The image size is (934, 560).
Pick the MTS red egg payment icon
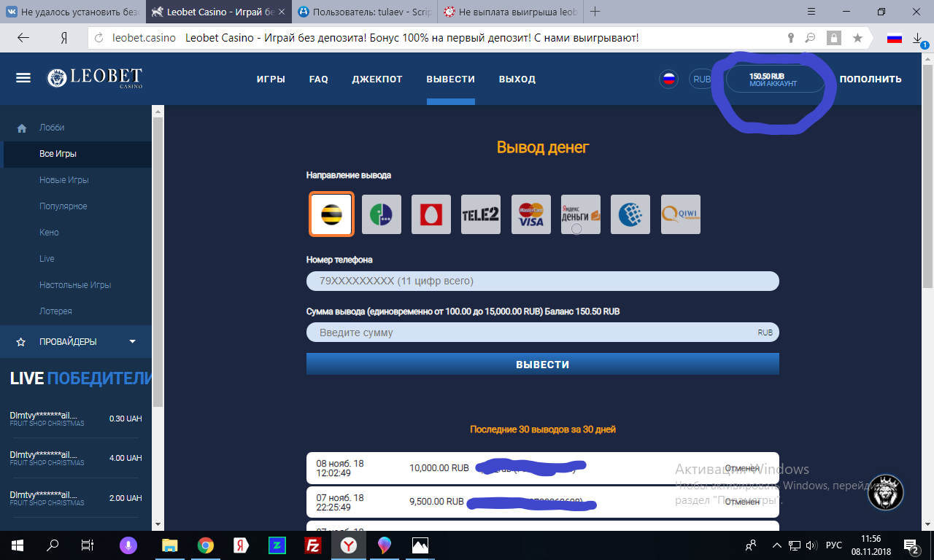click(x=431, y=214)
